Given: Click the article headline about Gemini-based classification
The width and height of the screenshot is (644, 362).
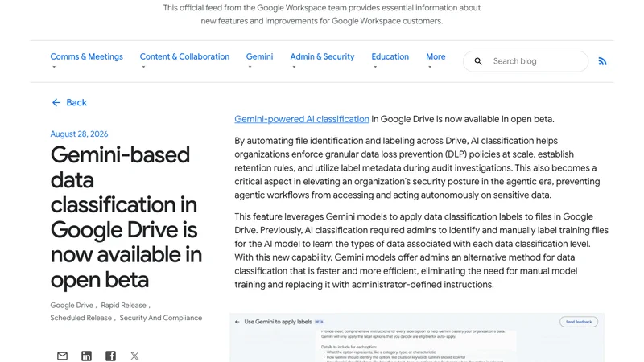Looking at the screenshot, I should 126,217.
